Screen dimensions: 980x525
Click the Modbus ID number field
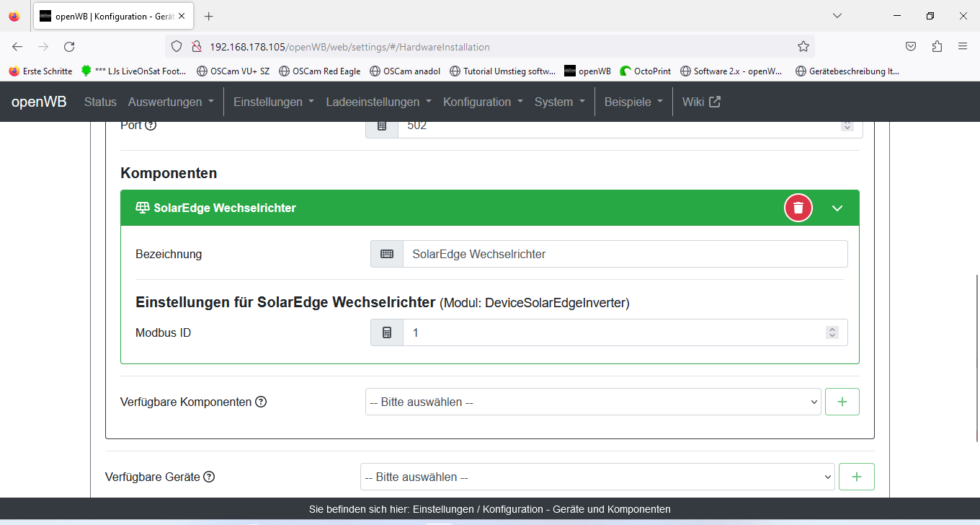point(625,332)
